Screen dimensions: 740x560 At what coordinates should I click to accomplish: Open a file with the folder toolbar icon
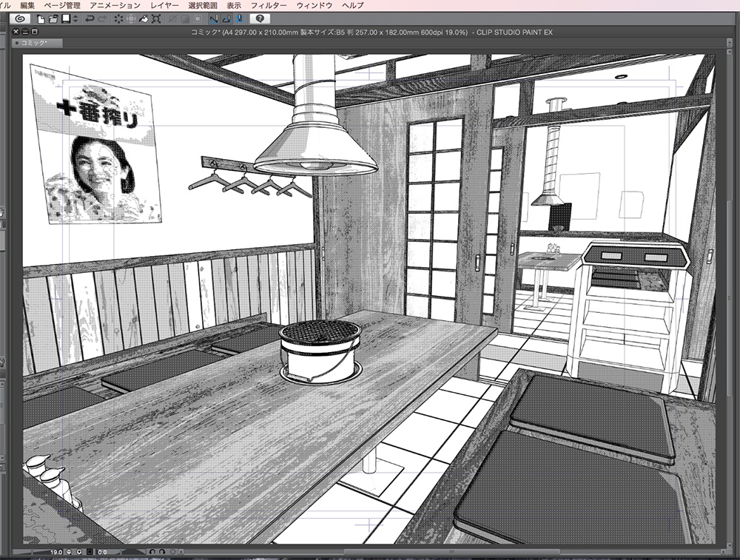coord(54,20)
